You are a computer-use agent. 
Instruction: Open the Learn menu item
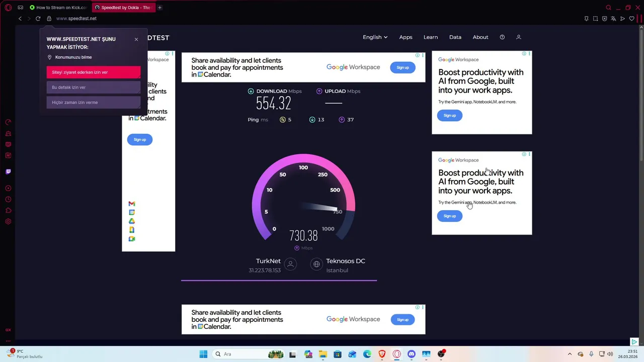click(431, 37)
